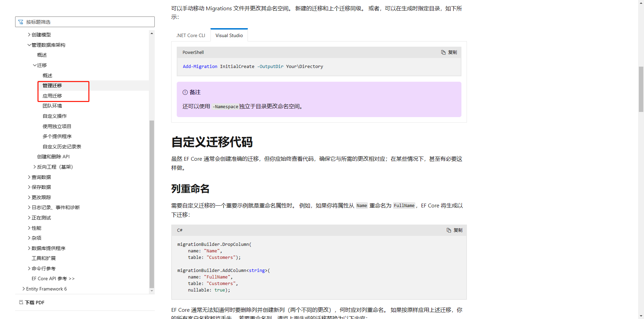644x319 pixels.
Task: Click the download PDF icon
Action: [21, 303]
